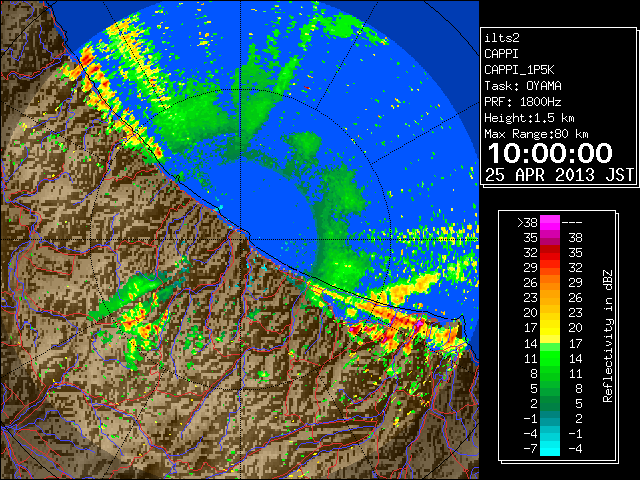
Task: Click the 'Height:1.5 km' text
Action: coord(529,118)
